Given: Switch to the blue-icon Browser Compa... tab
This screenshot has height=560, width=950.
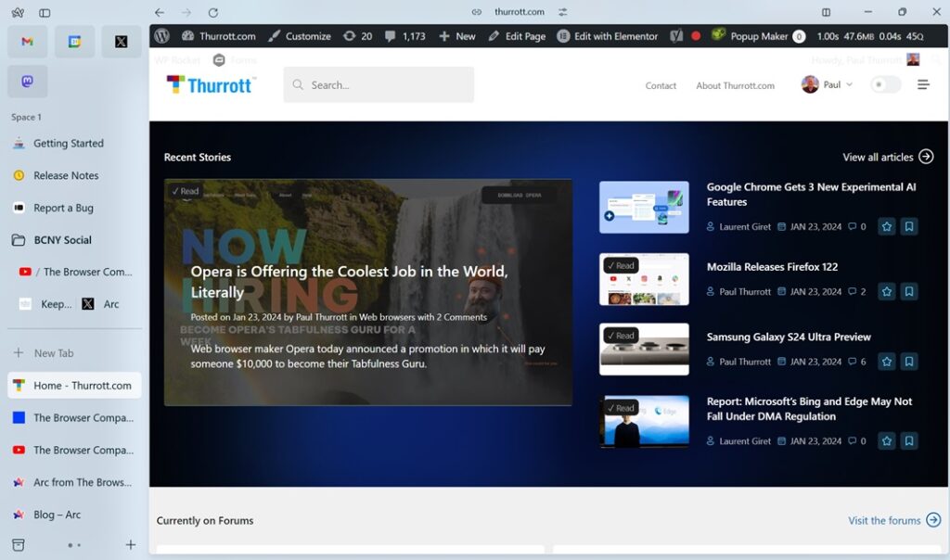Looking at the screenshot, I should click(x=74, y=418).
